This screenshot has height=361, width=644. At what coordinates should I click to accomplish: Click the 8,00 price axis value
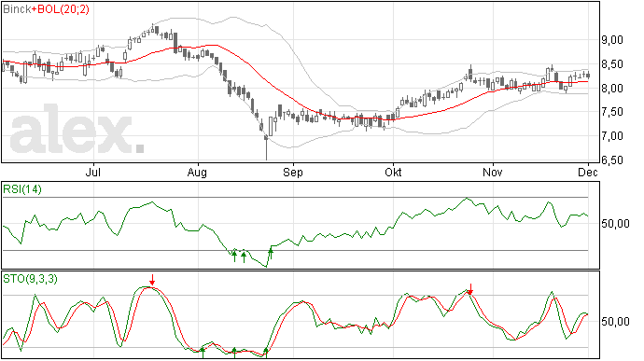point(612,89)
